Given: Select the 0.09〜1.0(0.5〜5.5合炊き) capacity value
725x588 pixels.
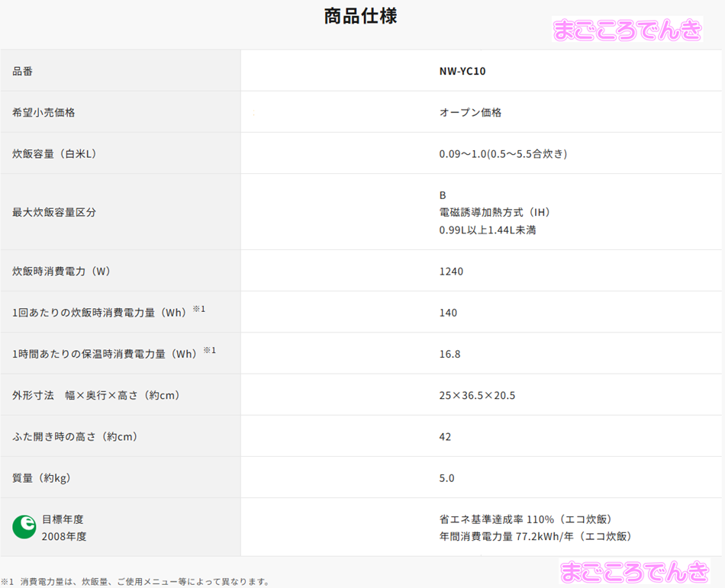Looking at the screenshot, I should 503,153.
